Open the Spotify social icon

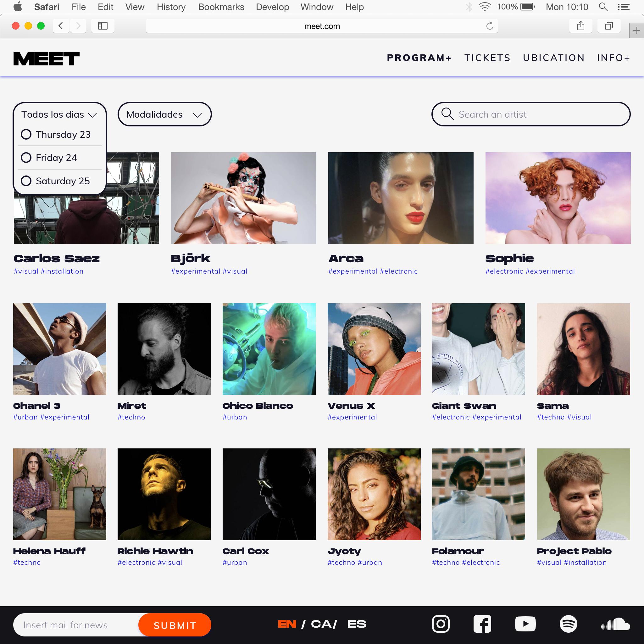(568, 624)
